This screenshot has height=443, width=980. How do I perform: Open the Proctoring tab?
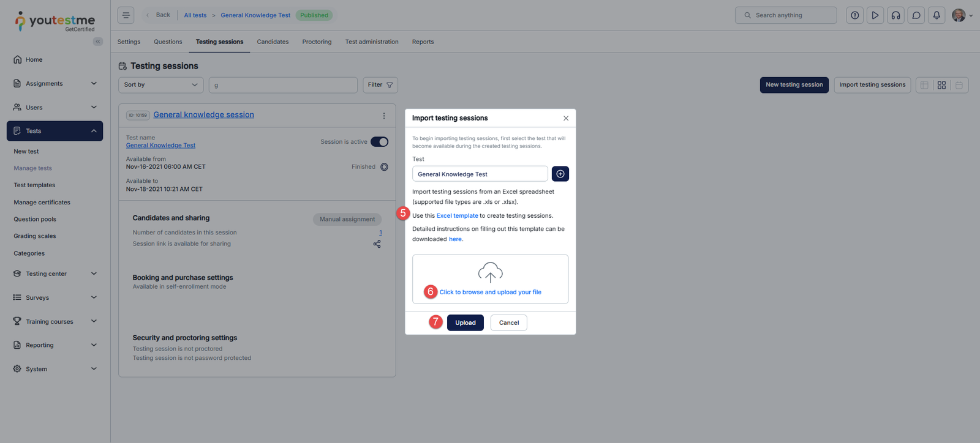pyautogui.click(x=317, y=42)
